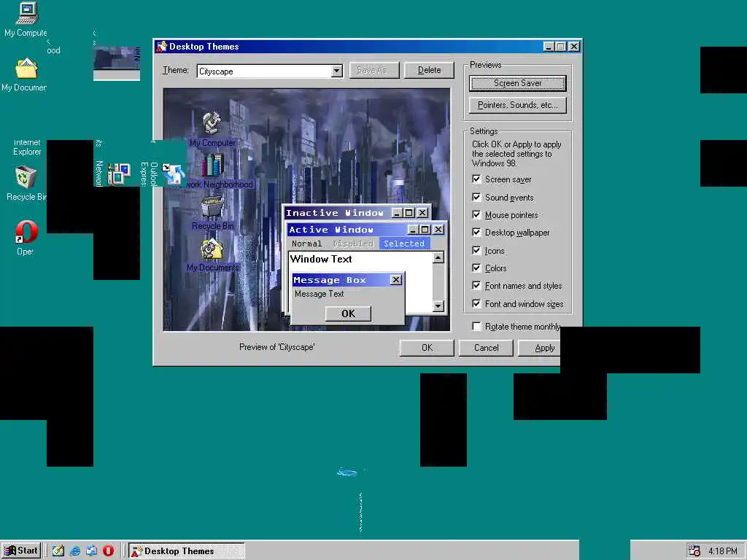Toggle Font and window sizes checkbox
747x560 pixels.
(476, 304)
